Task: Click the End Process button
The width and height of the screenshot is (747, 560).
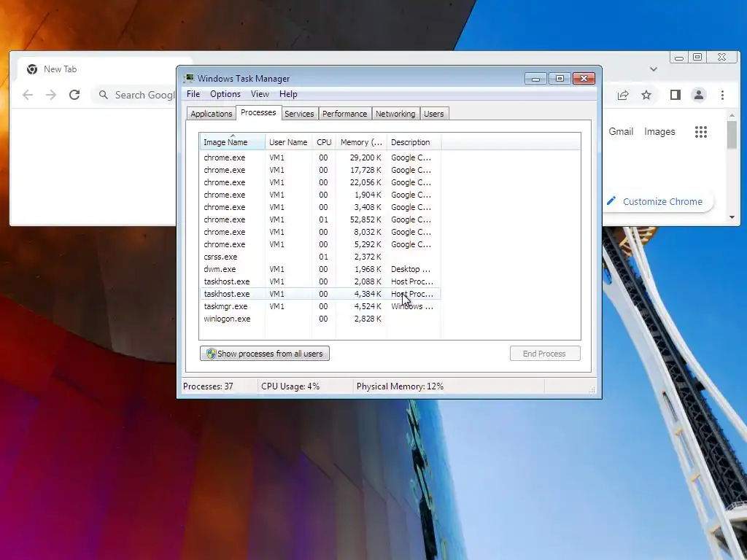Action: 544,354
